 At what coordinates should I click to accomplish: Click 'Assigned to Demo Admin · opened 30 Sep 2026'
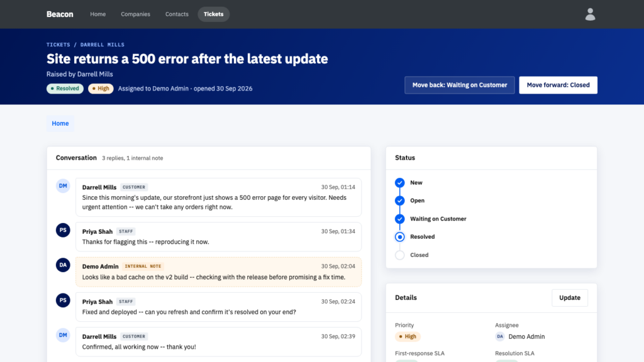pyautogui.click(x=186, y=89)
